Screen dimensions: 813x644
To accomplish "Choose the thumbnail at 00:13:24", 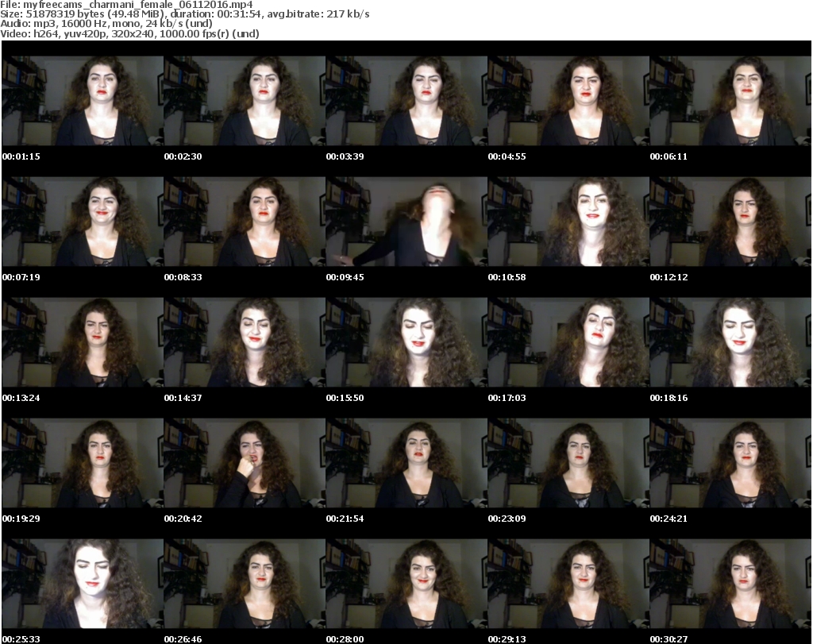I will [83, 342].
